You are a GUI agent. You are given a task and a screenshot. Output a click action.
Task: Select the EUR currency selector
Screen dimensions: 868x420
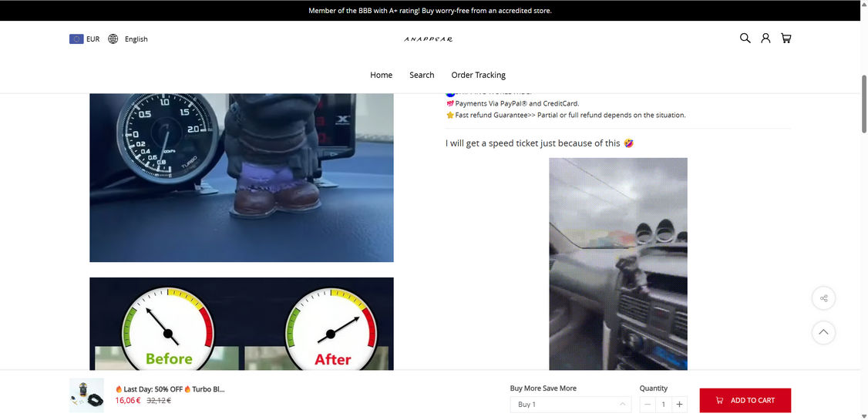(x=85, y=39)
